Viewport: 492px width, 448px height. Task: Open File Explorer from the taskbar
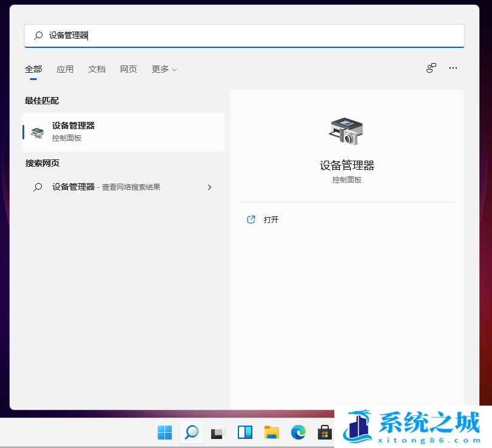(271, 433)
